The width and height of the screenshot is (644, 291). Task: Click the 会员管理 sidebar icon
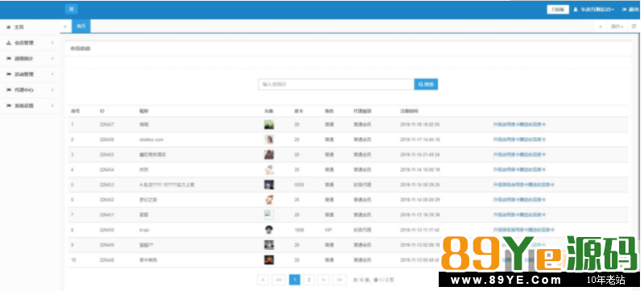click(x=9, y=43)
